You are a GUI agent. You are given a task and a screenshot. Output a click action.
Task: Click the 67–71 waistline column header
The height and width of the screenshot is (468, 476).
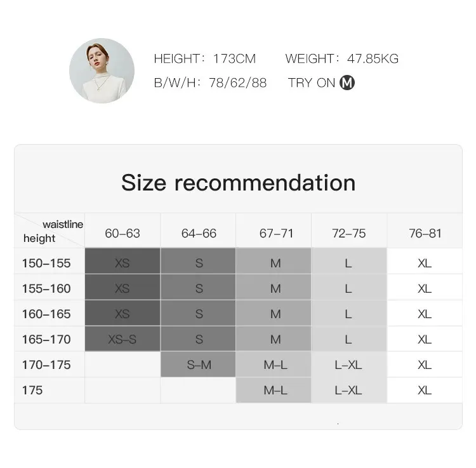[276, 233]
